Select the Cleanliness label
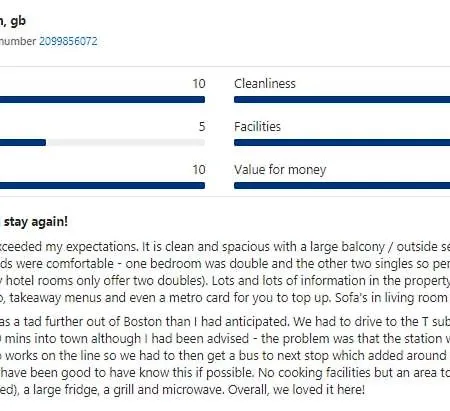Screen dimensions: 450x411 point(265,83)
